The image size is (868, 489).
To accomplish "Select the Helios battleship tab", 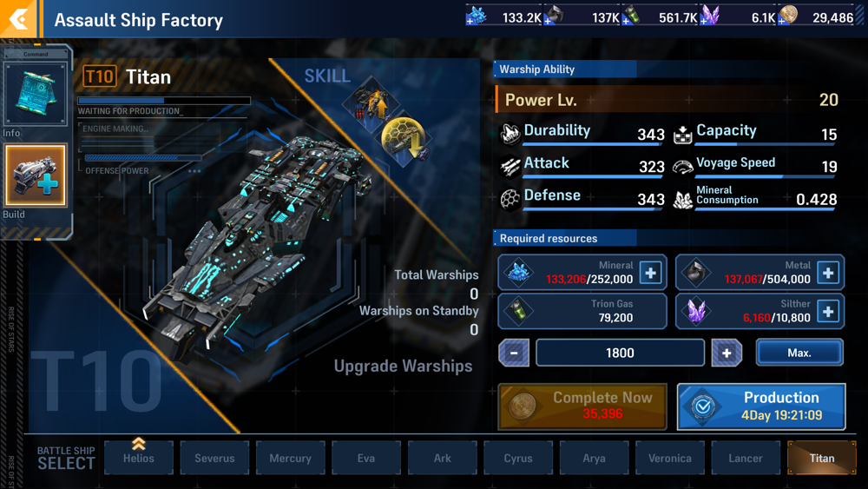I will 138,458.
